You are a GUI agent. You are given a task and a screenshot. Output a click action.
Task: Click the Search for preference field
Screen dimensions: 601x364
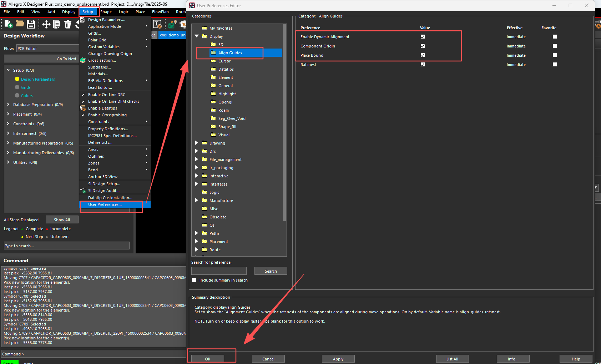pyautogui.click(x=219, y=271)
